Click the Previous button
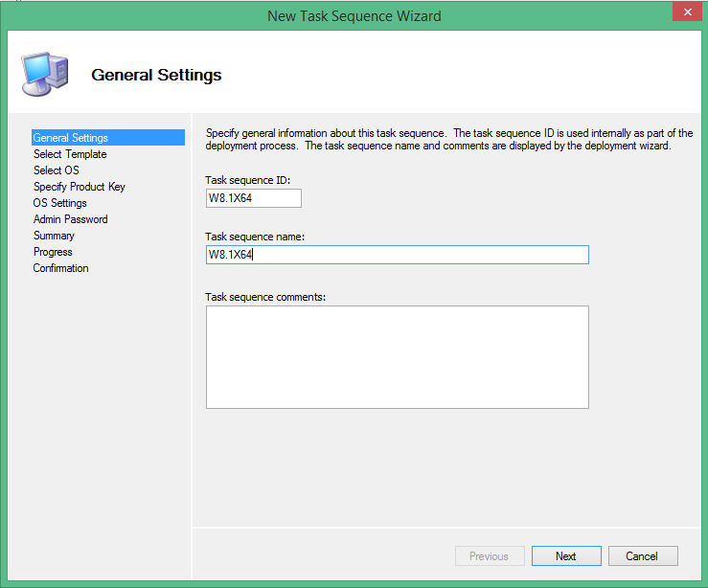The width and height of the screenshot is (708, 588). [x=489, y=556]
